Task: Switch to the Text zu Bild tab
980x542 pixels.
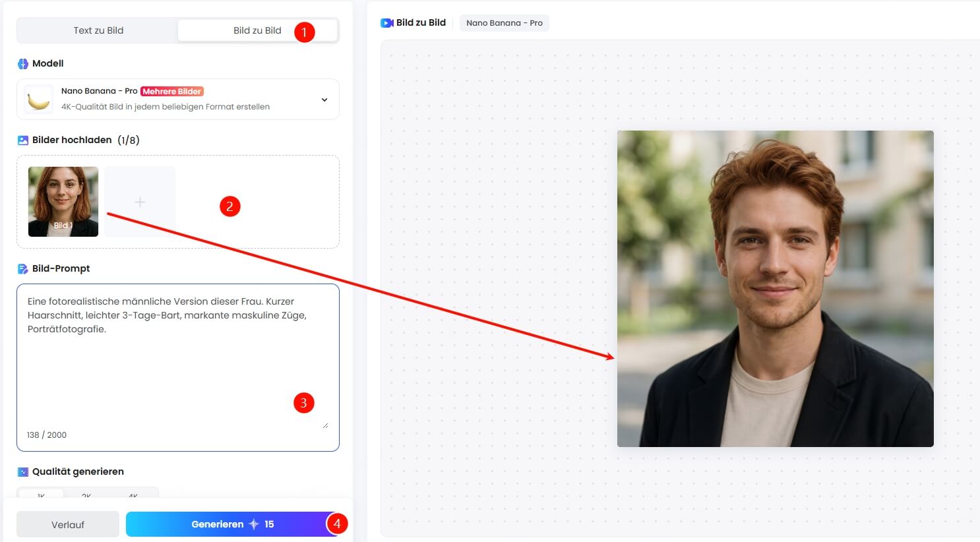Action: click(98, 30)
